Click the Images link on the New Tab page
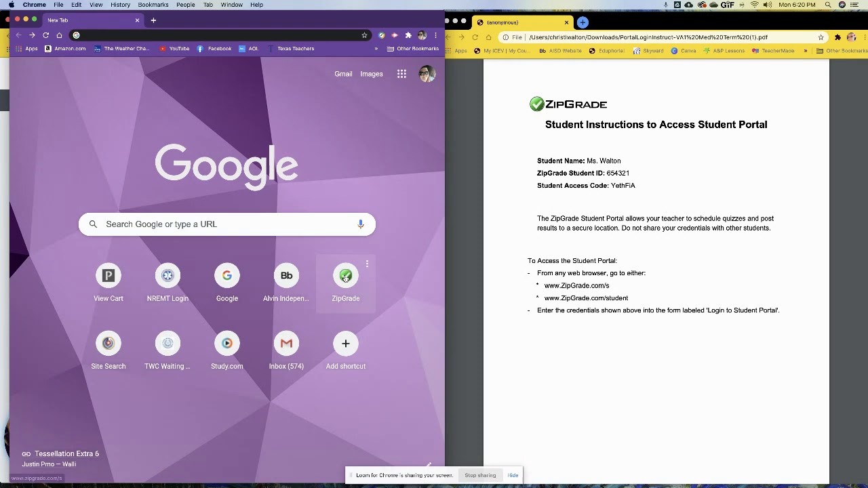868x488 pixels. coord(372,74)
